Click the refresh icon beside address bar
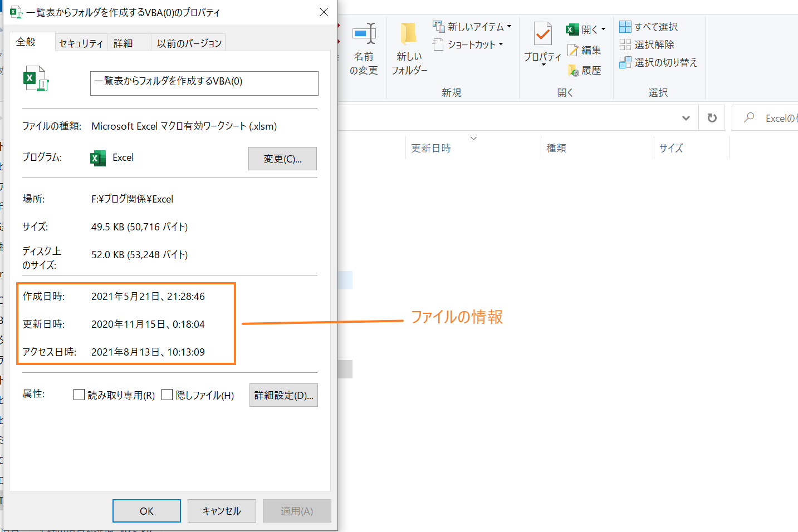This screenshot has width=798, height=532. [712, 118]
